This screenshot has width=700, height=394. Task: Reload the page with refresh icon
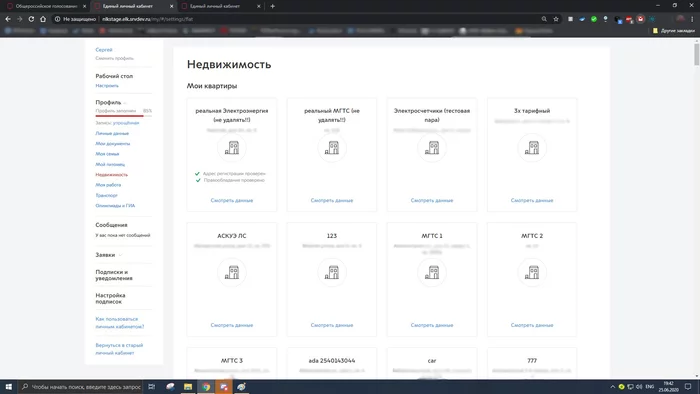(31, 19)
